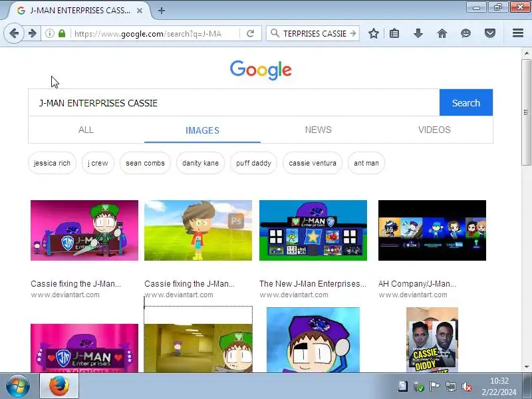This screenshot has width=532, height=399.
Task: Open the pink J-MAN Valentine thumbnail
Action: click(84, 348)
